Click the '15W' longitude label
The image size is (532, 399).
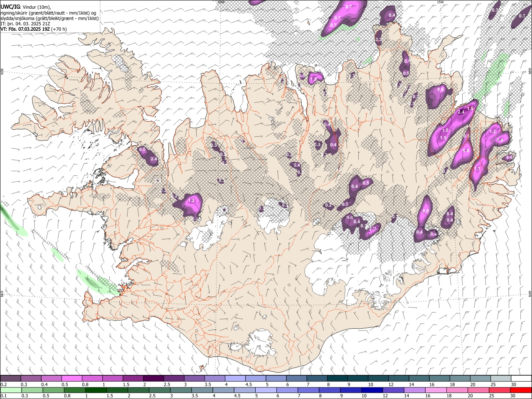[440, 2]
